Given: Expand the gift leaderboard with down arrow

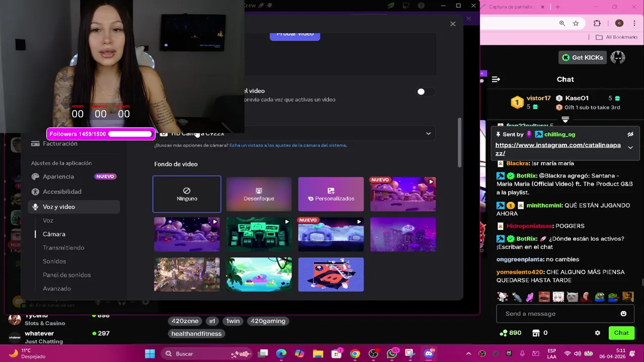Looking at the screenshot, I should pos(565,120).
